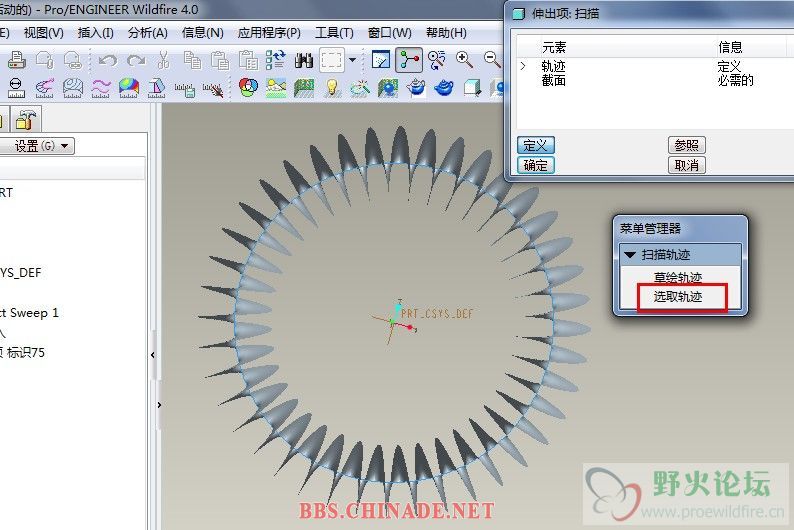Image resolution: width=794 pixels, height=530 pixels.
Task: Open the 设置(G) dropdown in model tree
Action: [42, 146]
